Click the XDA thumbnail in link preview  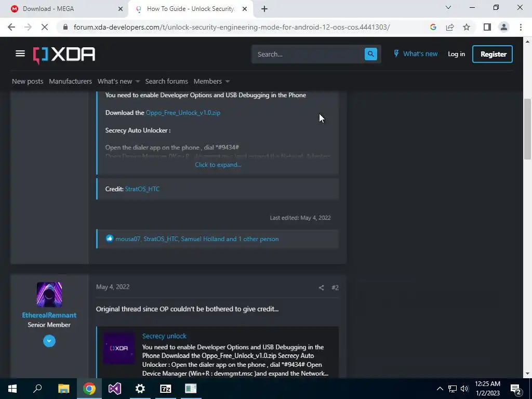[x=119, y=348]
